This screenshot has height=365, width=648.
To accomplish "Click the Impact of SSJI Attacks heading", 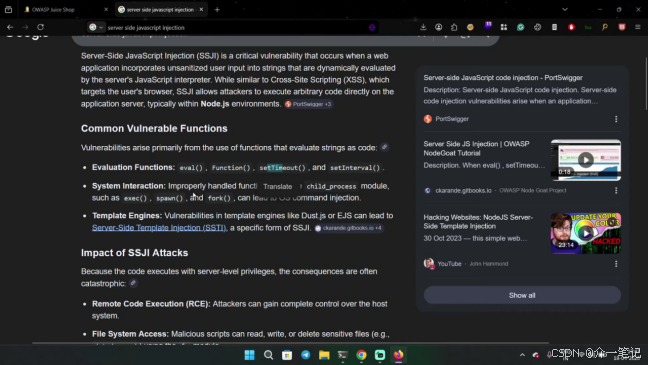I will click(134, 253).
